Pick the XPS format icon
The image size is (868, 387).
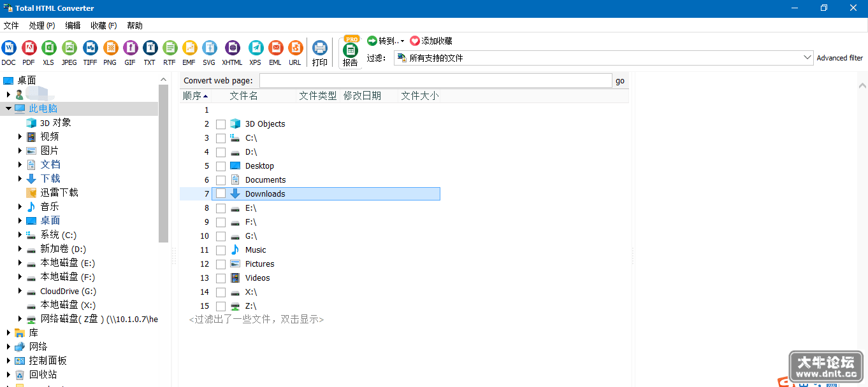point(256,48)
